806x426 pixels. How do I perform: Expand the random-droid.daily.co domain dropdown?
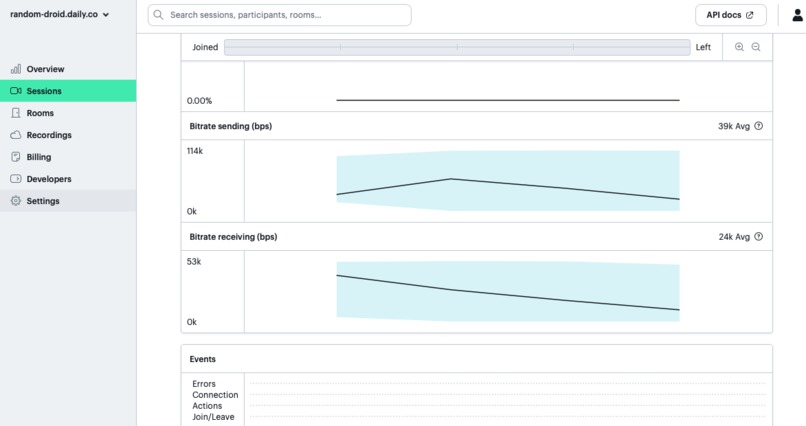pos(60,14)
